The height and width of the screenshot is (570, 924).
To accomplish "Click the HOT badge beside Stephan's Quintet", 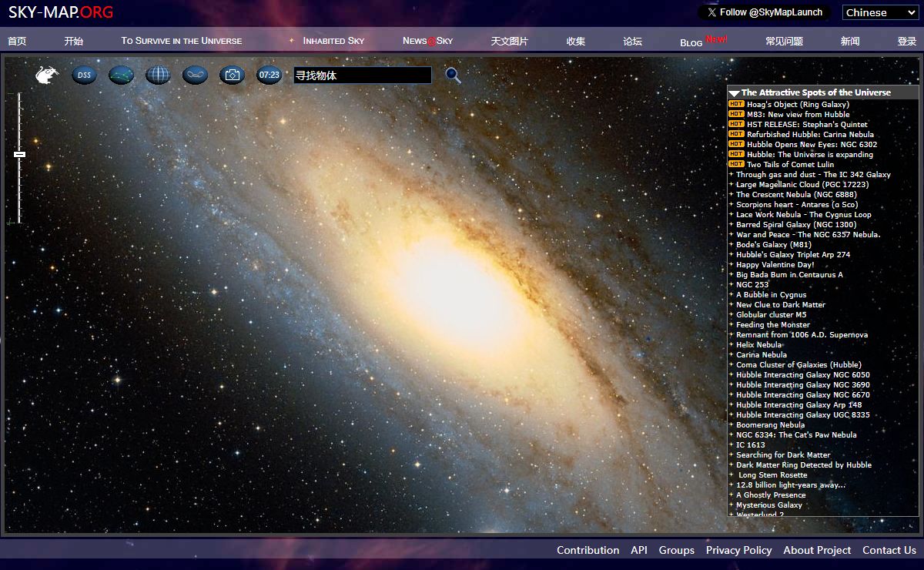I will point(736,124).
